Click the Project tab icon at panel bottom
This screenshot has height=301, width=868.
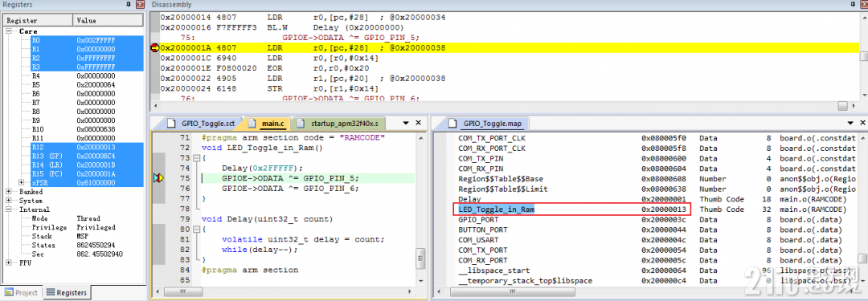(10, 293)
